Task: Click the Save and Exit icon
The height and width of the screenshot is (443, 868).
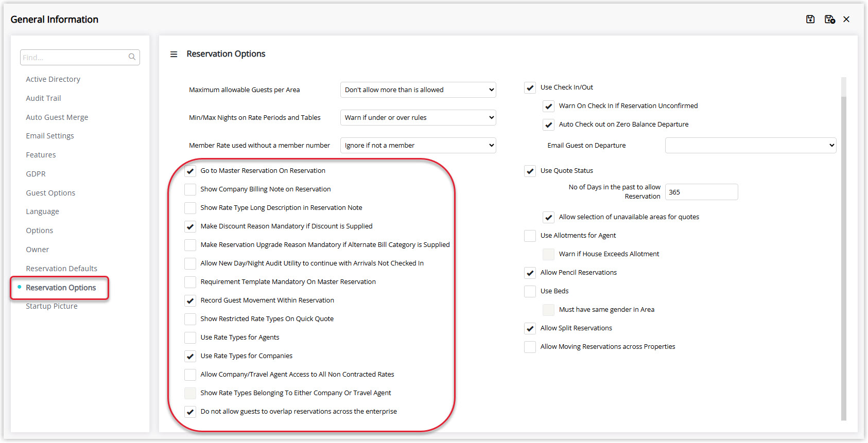Action: tap(829, 19)
